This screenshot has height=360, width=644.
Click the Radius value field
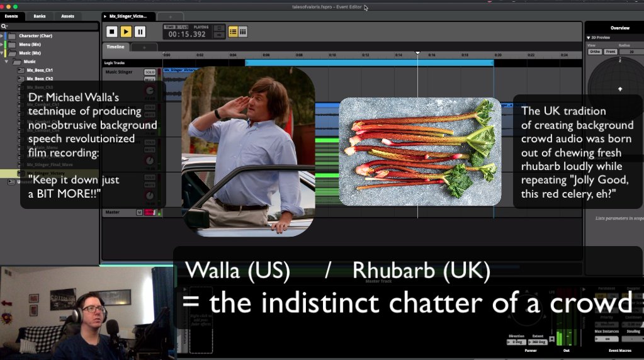tap(631, 52)
